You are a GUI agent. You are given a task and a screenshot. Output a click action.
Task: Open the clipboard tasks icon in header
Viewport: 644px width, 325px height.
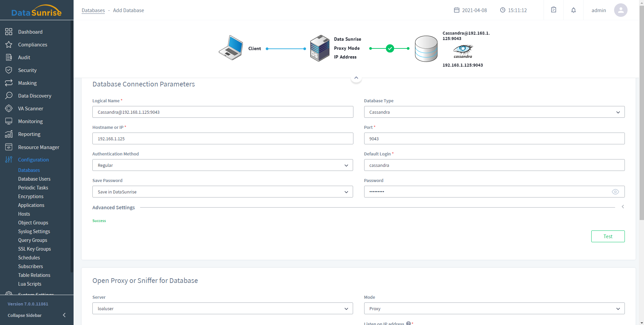point(554,10)
